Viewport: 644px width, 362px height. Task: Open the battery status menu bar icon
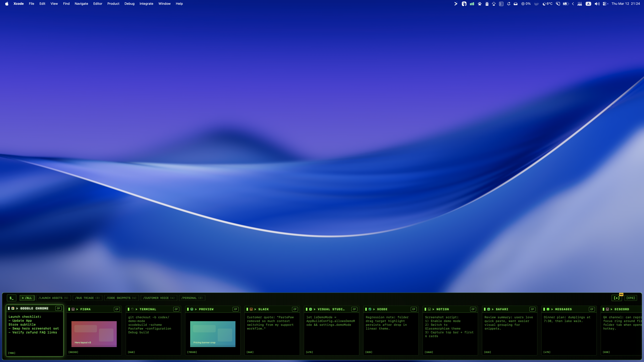[566, 4]
